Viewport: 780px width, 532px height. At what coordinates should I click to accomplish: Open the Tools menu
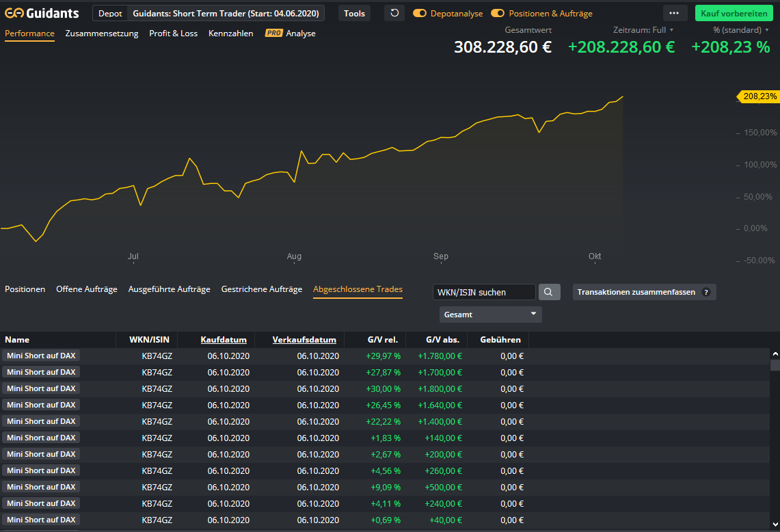[354, 14]
